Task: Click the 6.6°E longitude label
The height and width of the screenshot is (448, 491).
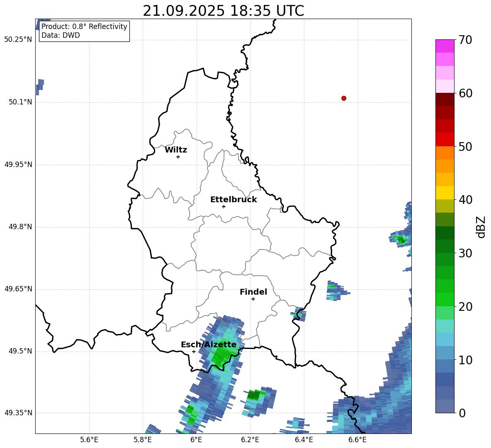Action: coord(357,440)
